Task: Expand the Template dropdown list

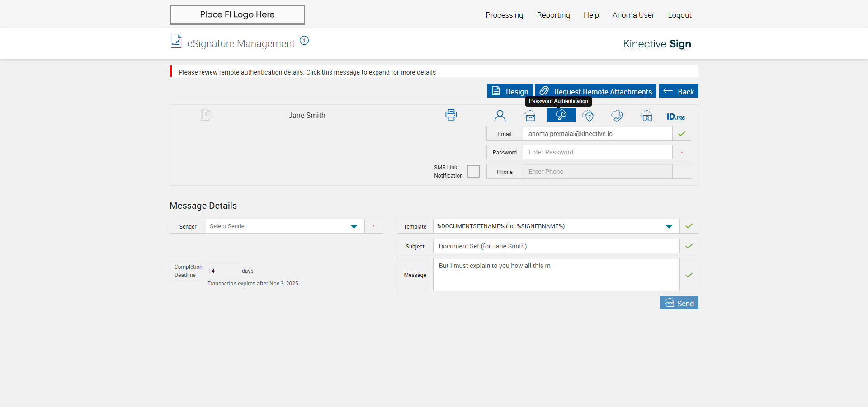Action: [556, 226]
